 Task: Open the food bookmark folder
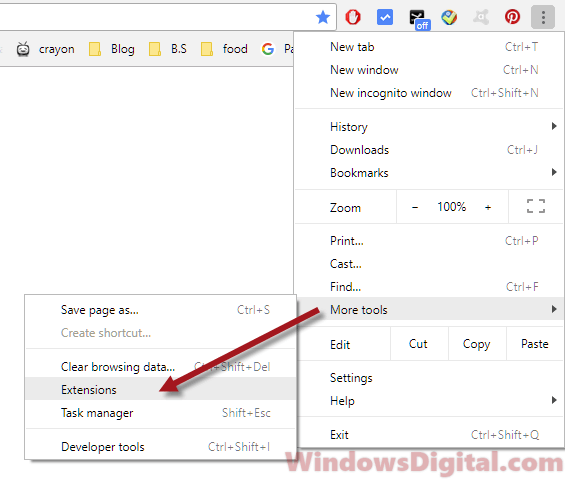[224, 49]
